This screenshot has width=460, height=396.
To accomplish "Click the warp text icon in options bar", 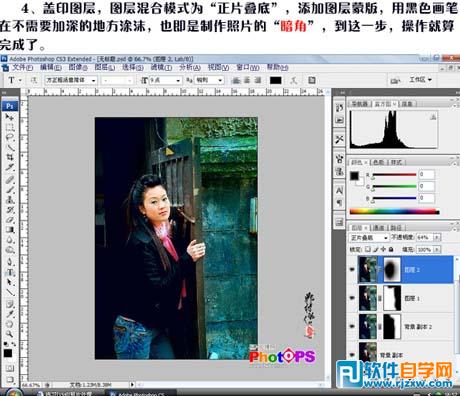I will [293, 80].
